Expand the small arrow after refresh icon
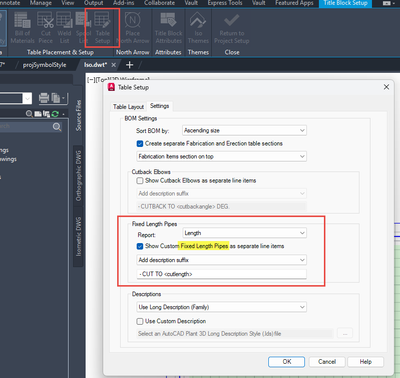The height and width of the screenshot is (378, 400). [63, 114]
